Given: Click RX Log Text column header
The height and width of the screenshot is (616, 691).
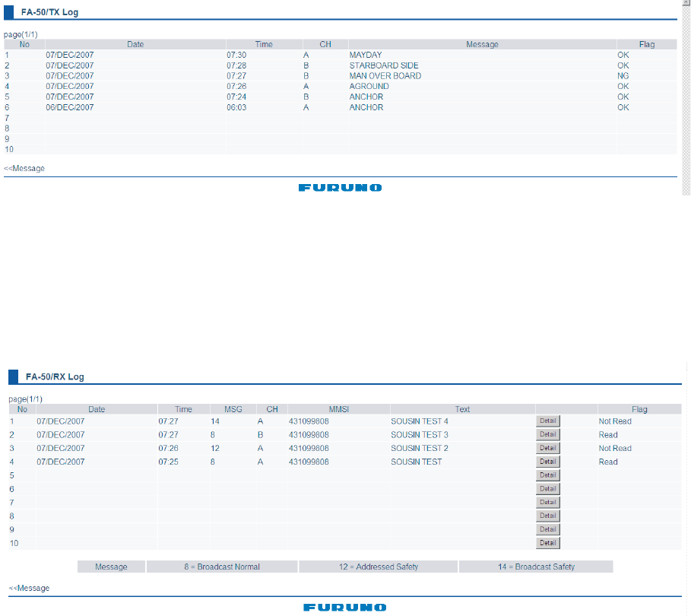Looking at the screenshot, I should click(x=462, y=409).
